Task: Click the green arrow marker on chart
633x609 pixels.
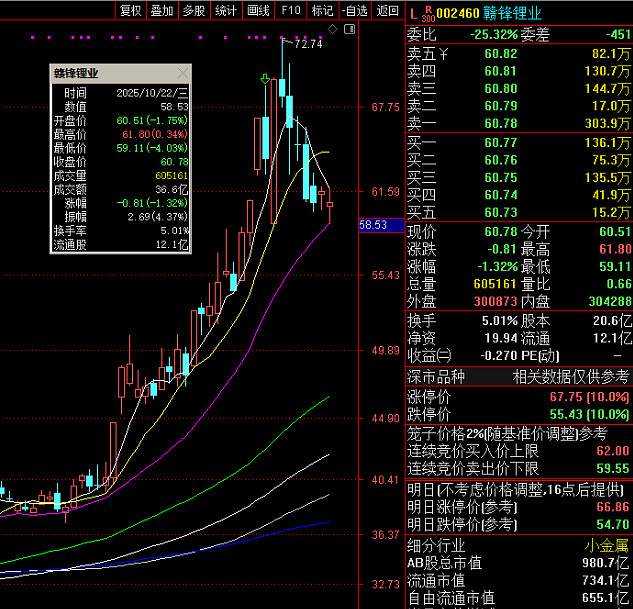Action: (x=266, y=78)
